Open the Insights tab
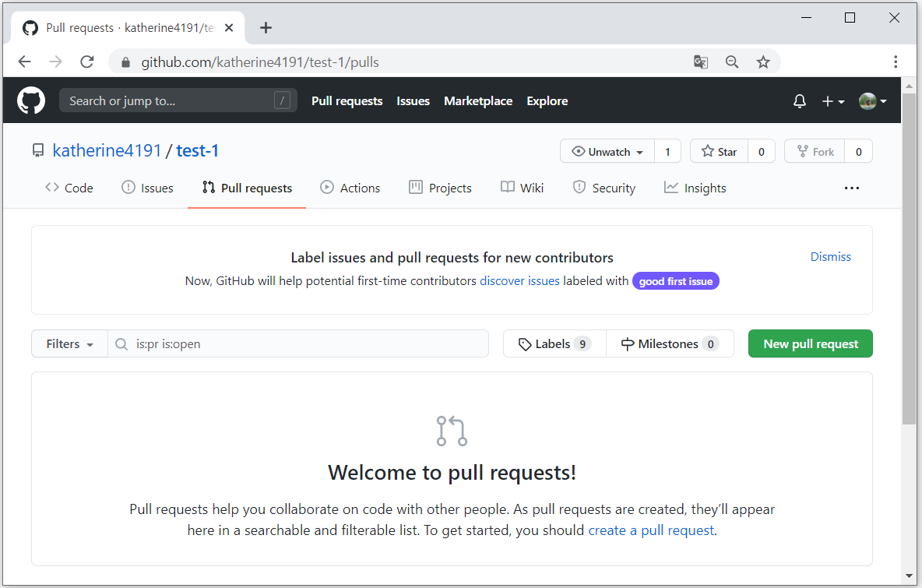 coord(695,188)
